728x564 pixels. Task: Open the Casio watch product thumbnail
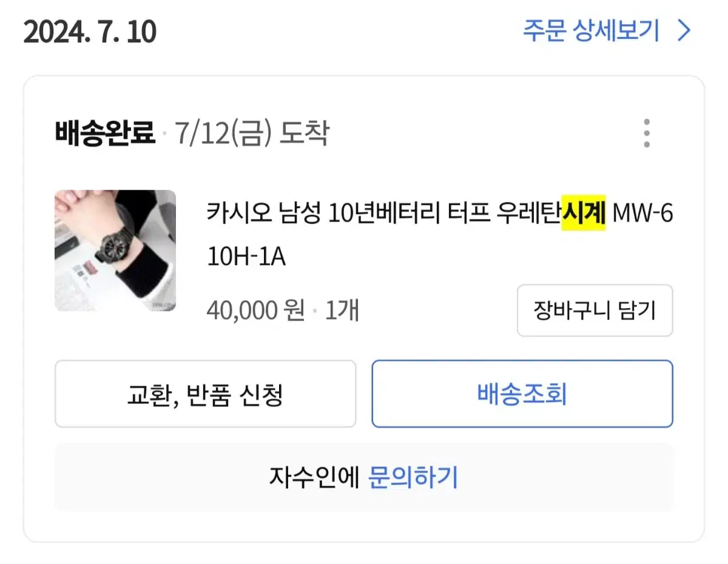[x=115, y=251]
